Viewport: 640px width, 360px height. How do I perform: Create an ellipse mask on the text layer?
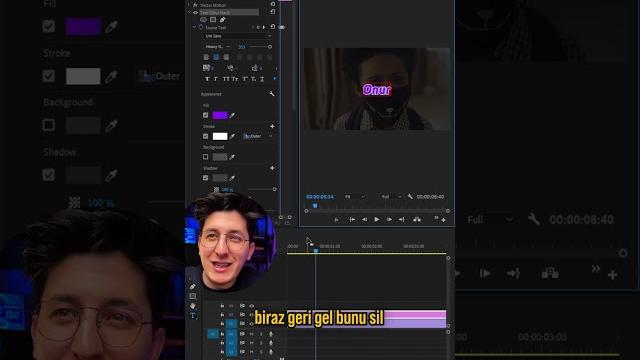pos(203,20)
